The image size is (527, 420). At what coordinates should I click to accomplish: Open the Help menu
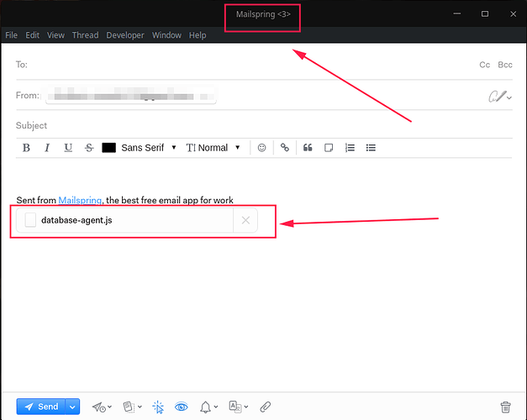198,35
